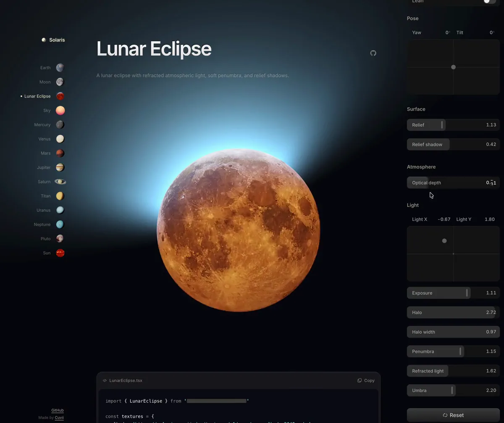Click the Solaris home title

point(57,40)
